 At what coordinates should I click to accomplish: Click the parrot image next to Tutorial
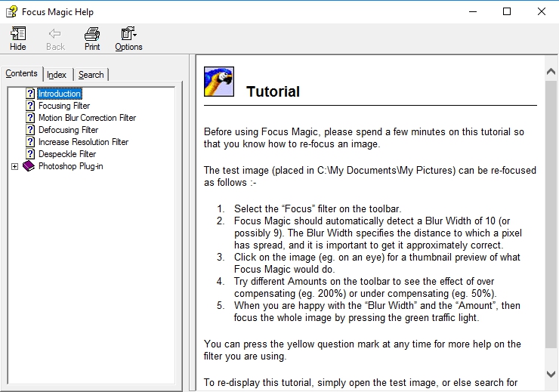(x=219, y=82)
